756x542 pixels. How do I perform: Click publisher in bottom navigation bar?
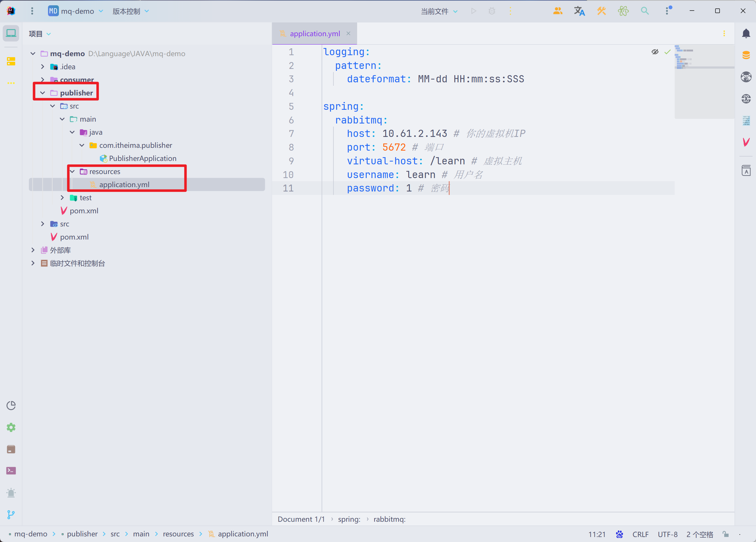pyautogui.click(x=82, y=534)
